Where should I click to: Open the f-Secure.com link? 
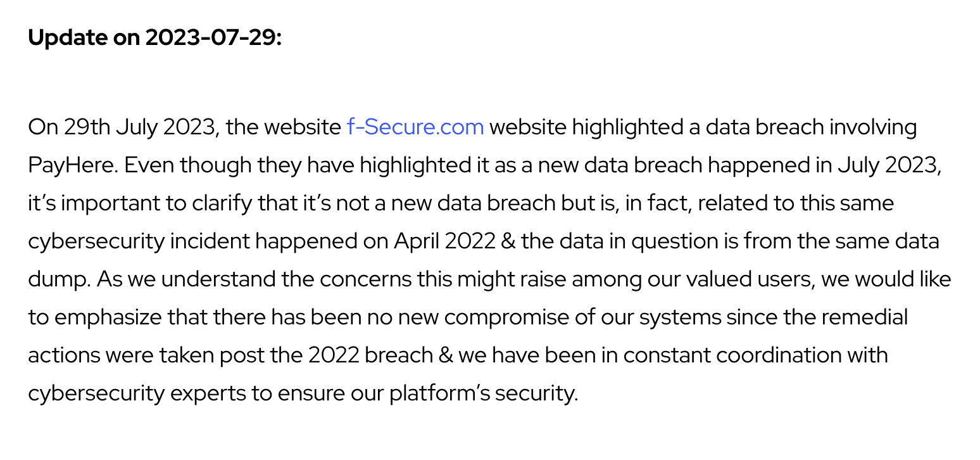(415, 127)
